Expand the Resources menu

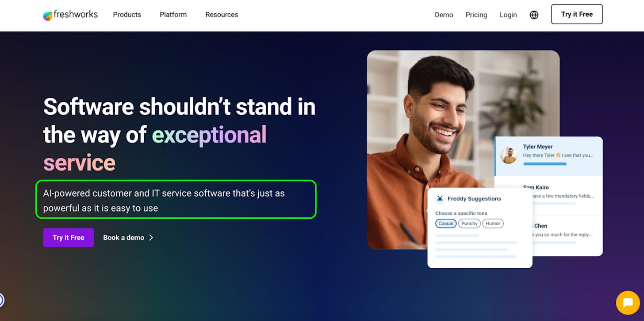click(222, 15)
